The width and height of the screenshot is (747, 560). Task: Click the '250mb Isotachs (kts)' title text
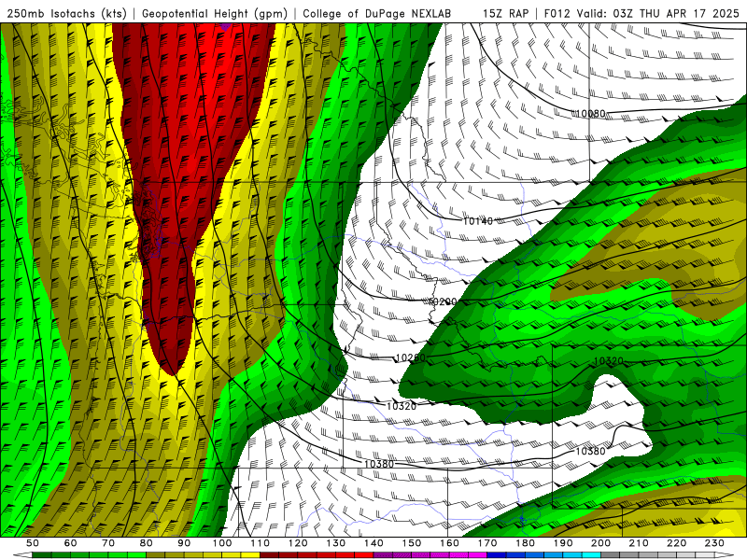[67, 14]
